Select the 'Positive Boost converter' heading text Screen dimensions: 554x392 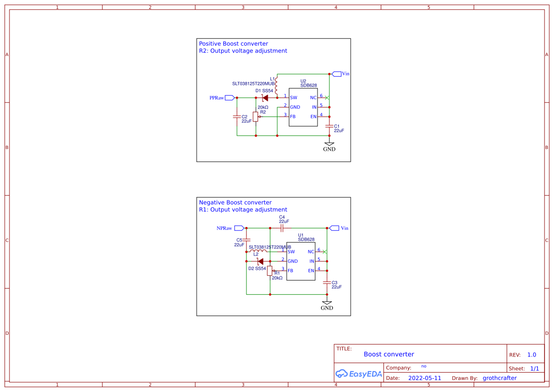click(234, 44)
